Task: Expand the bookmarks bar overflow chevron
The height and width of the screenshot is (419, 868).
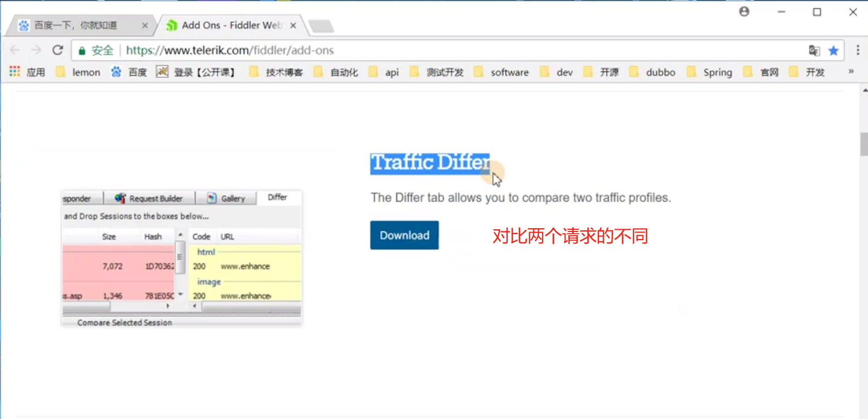Action: (x=851, y=72)
